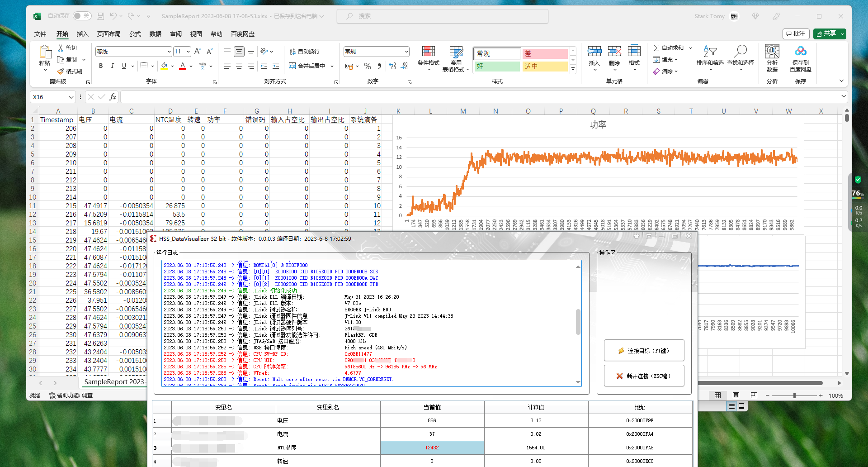
Task: Expand the cell styles gallery
Action: 573,69
